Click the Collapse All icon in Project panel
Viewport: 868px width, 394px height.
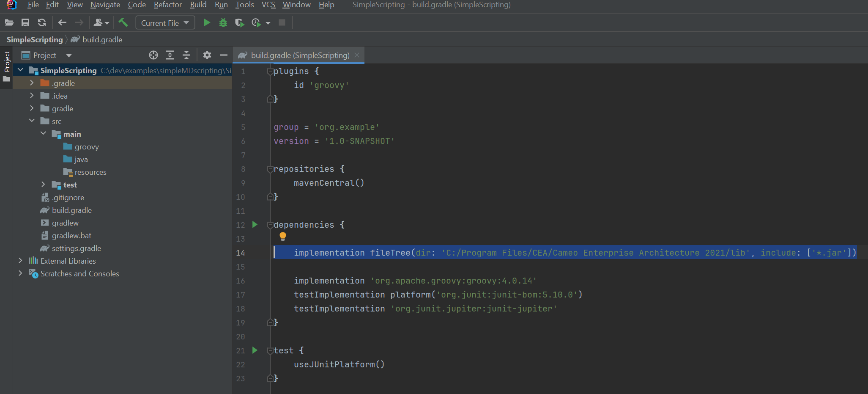(186, 55)
